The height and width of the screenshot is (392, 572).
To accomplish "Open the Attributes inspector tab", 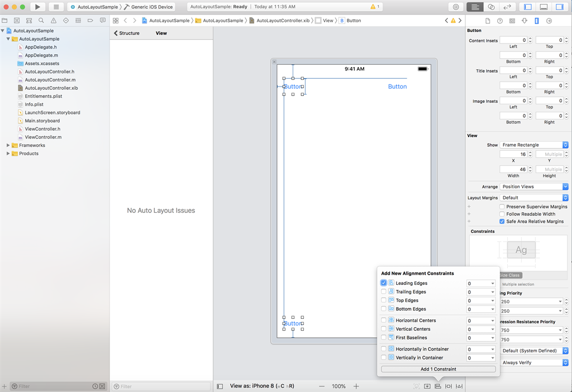I will [x=525, y=21].
